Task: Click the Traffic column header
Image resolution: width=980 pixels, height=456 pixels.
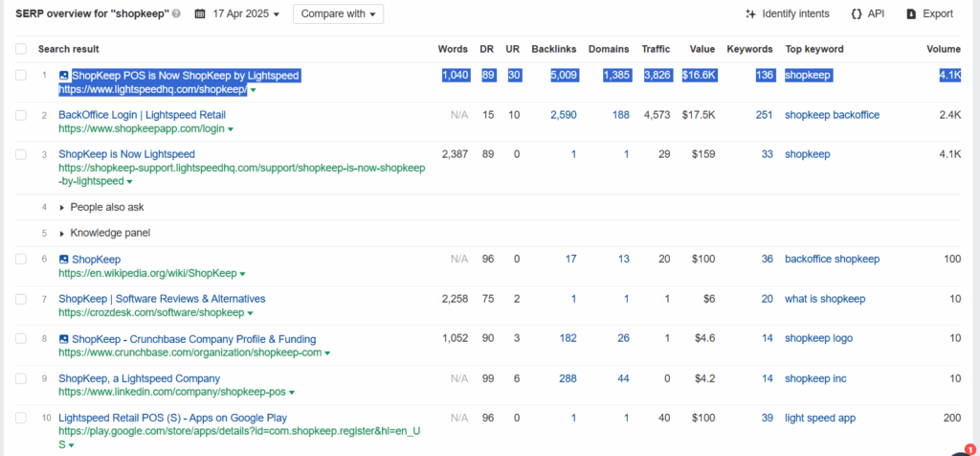Action: 656,49
